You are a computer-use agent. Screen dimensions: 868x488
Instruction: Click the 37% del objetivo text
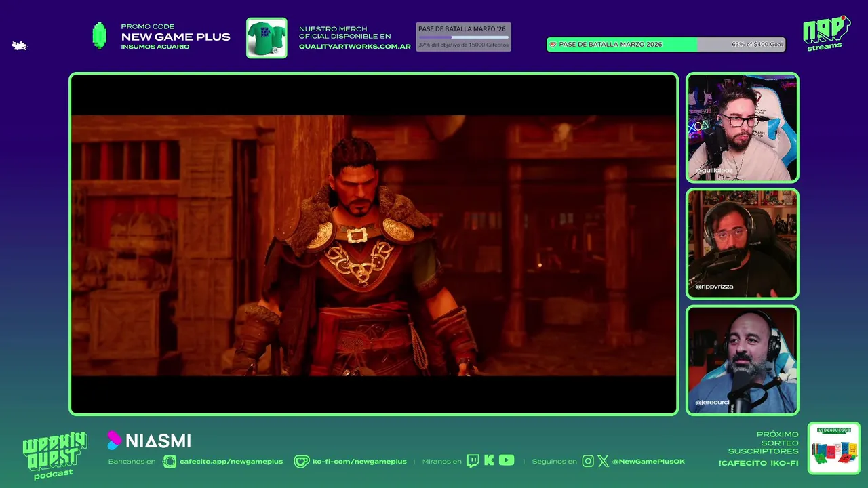[x=463, y=45]
